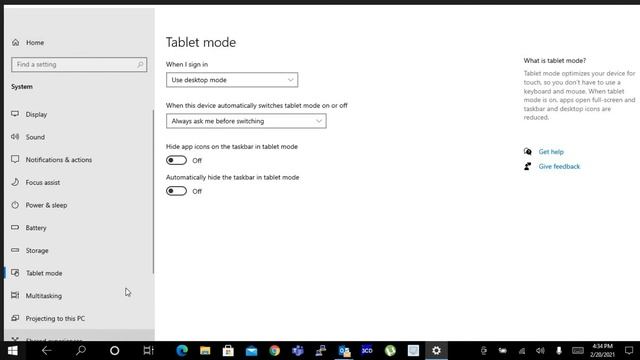The height and width of the screenshot is (360, 640).
Task: Open the Battery settings page
Action: pyautogui.click(x=36, y=228)
